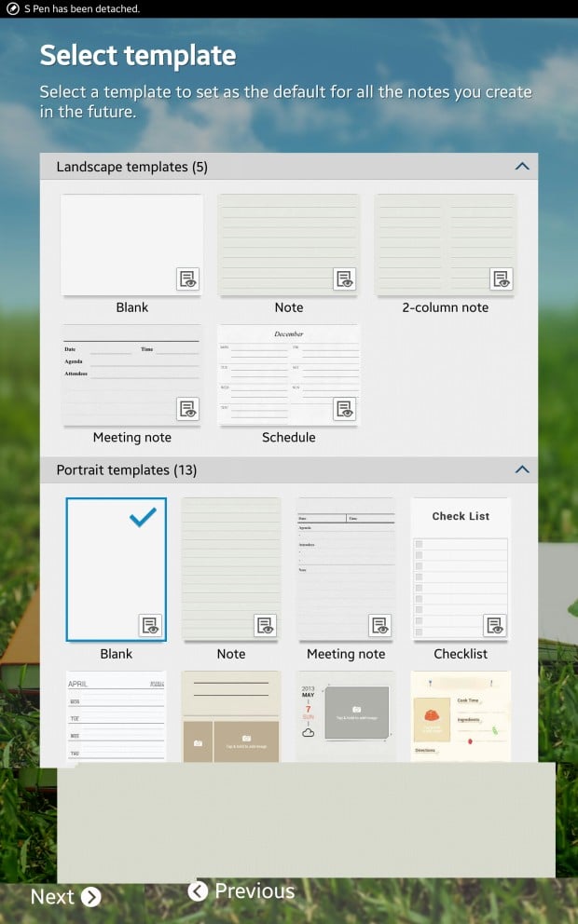Click the 2-column note label
This screenshot has width=578, height=924.
click(446, 307)
